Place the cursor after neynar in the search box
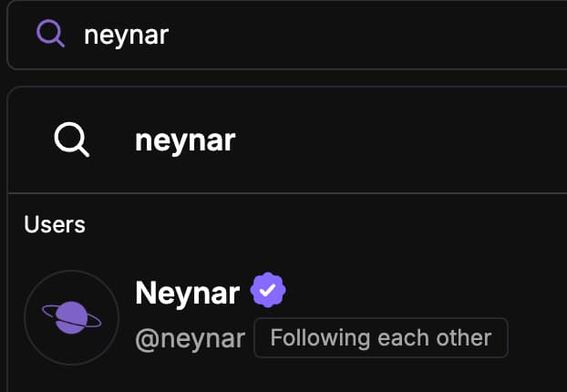This screenshot has height=392, width=567. 171,35
